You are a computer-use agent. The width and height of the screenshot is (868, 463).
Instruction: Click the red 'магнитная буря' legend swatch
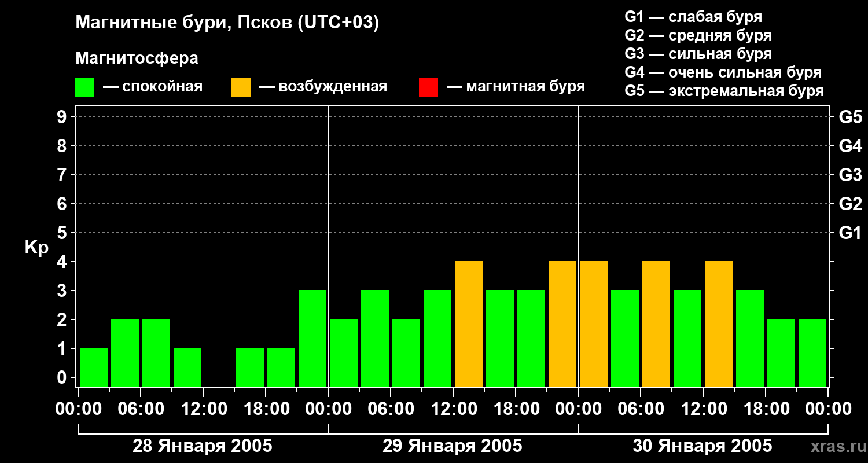(x=428, y=87)
